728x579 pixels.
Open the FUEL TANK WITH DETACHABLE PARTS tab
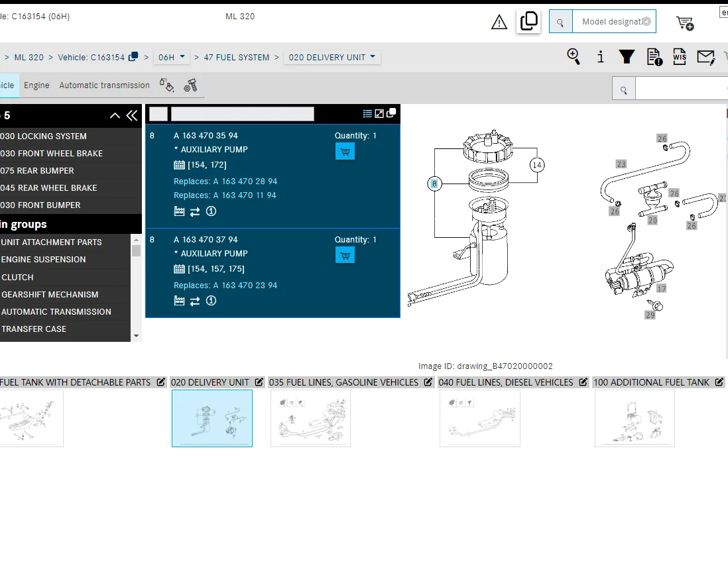point(75,382)
